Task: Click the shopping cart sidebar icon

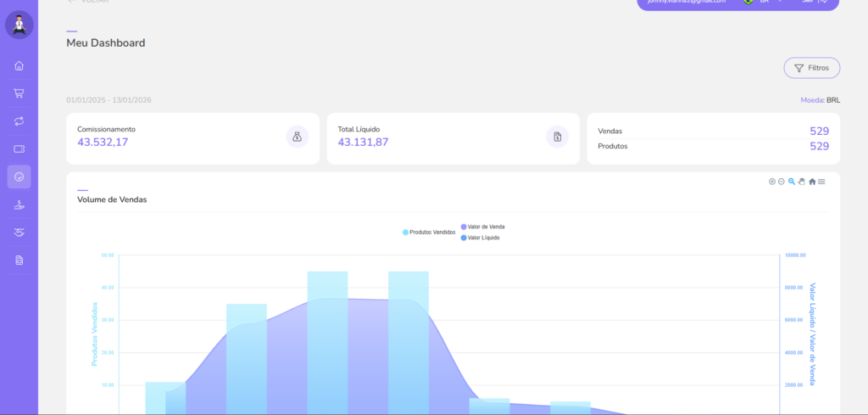Action: (x=19, y=93)
